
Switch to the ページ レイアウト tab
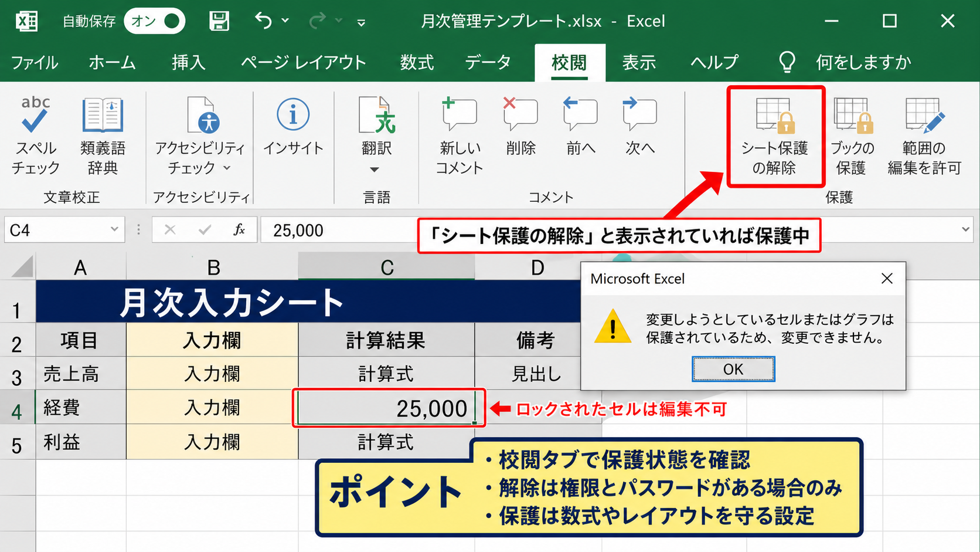click(304, 62)
